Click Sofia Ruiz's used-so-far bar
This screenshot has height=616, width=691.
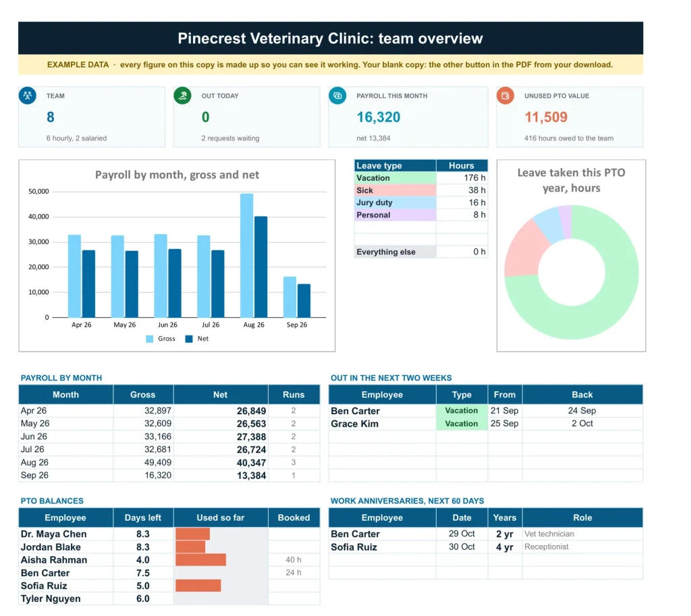pos(198,586)
